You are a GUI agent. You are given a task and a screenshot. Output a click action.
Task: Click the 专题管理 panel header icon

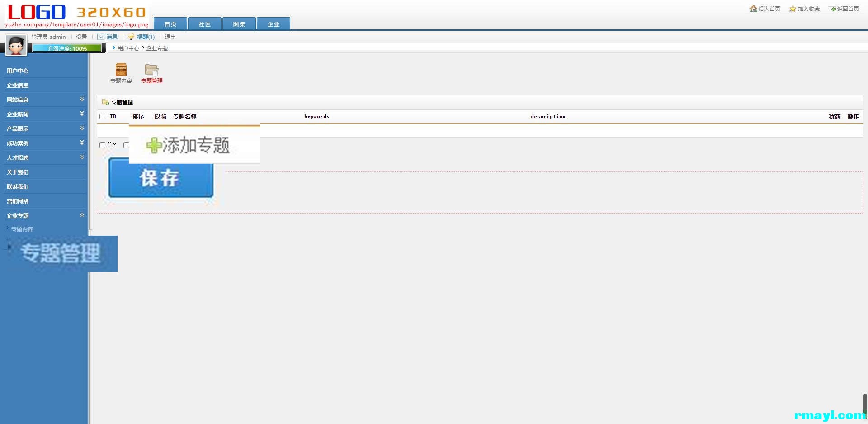pyautogui.click(x=105, y=102)
